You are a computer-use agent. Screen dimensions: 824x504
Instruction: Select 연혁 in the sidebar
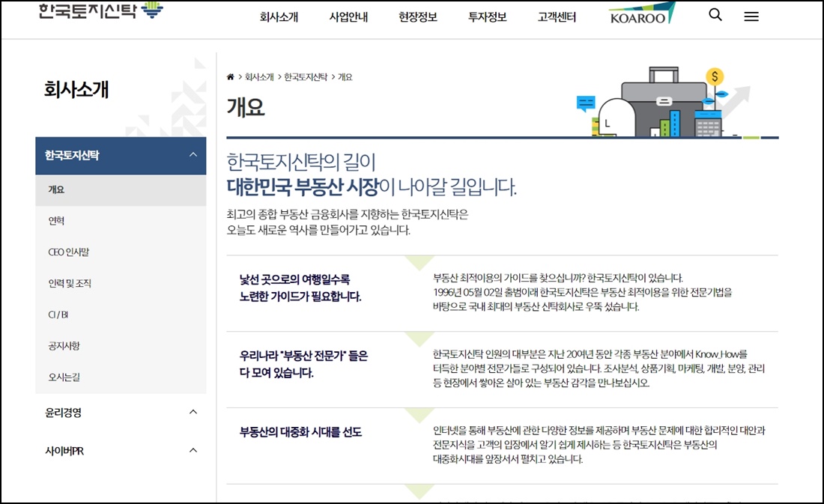pos(56,221)
